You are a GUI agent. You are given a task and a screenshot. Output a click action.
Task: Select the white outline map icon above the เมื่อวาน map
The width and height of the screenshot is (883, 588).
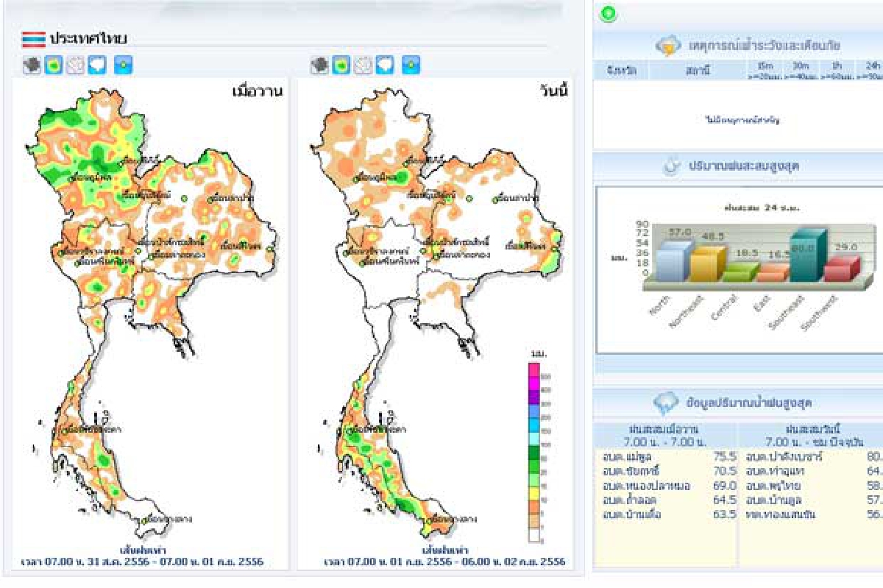76,65
